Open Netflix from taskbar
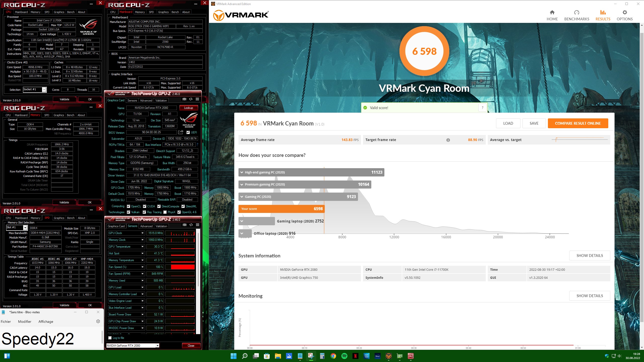The height and width of the screenshot is (362, 644). click(x=355, y=356)
